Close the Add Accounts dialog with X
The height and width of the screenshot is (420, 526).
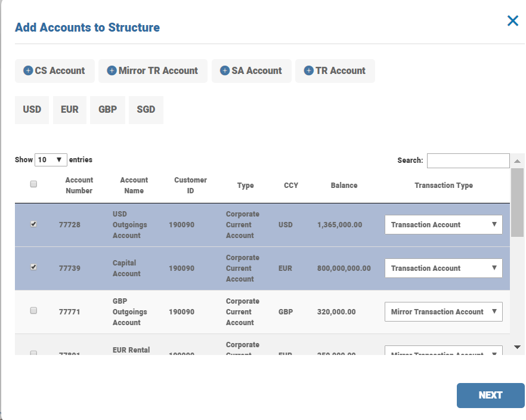512,21
